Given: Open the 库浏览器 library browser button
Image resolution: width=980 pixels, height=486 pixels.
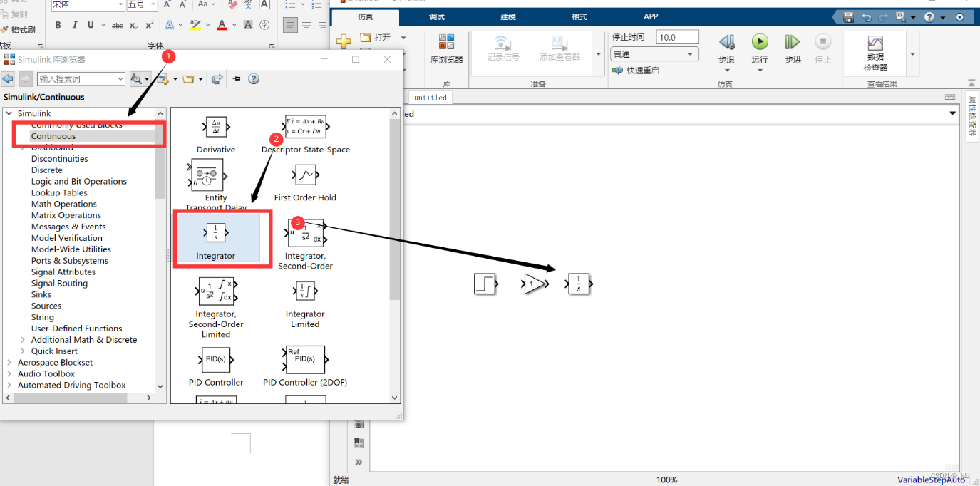Looking at the screenshot, I should click(447, 48).
